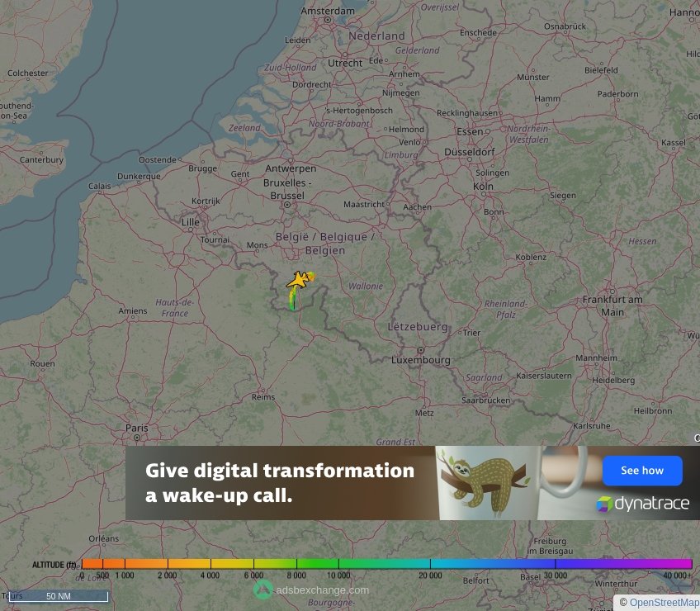Click the Dynatrace logo in the ad banner
700x611 pixels.
pos(643,504)
